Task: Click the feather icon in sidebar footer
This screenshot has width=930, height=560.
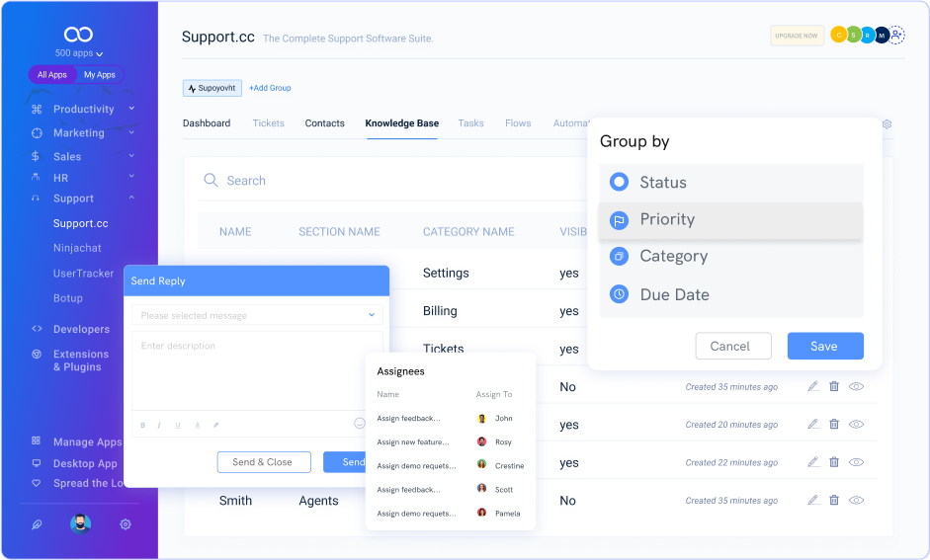Action: tap(37, 524)
